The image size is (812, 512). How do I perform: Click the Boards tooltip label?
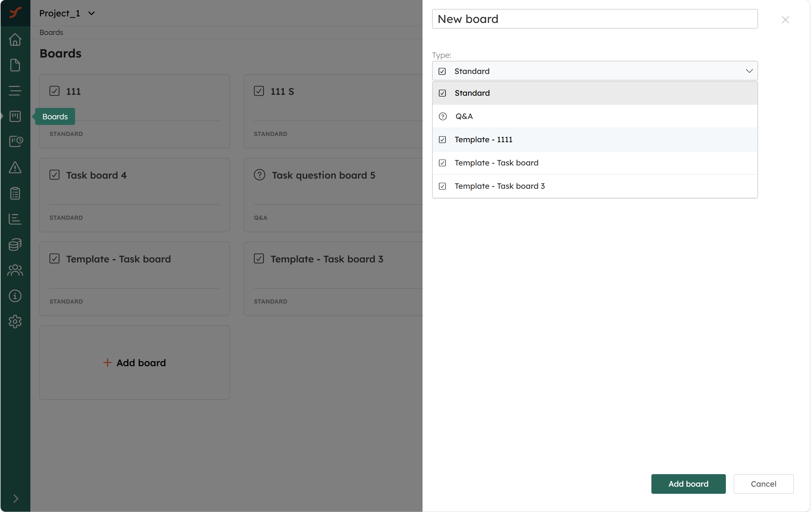(55, 116)
